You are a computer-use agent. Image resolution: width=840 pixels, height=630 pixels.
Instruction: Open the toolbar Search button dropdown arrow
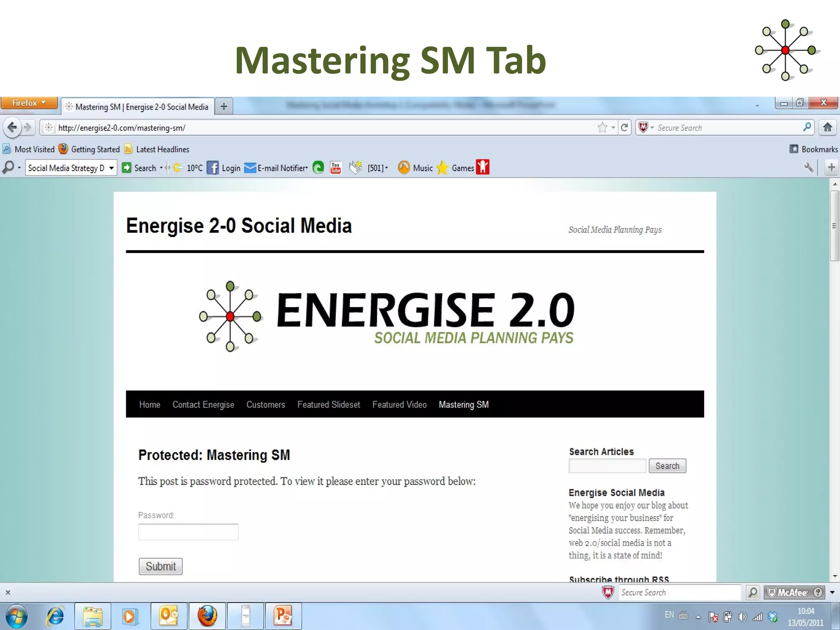[161, 168]
